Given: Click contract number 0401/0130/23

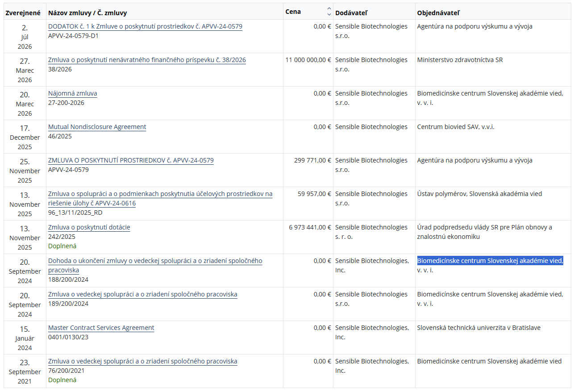Looking at the screenshot, I should [x=68, y=337].
